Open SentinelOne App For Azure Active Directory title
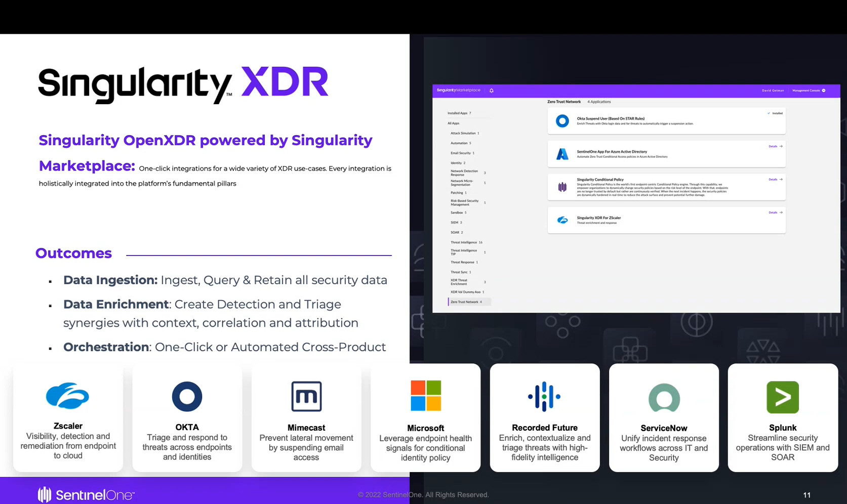Screen dimensions: 847x504 pos(612,151)
